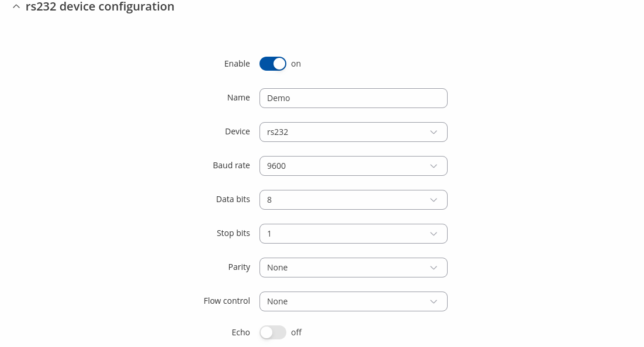Click the 'rs232 device configuration' heading text
This screenshot has height=347, width=644.
(x=100, y=7)
